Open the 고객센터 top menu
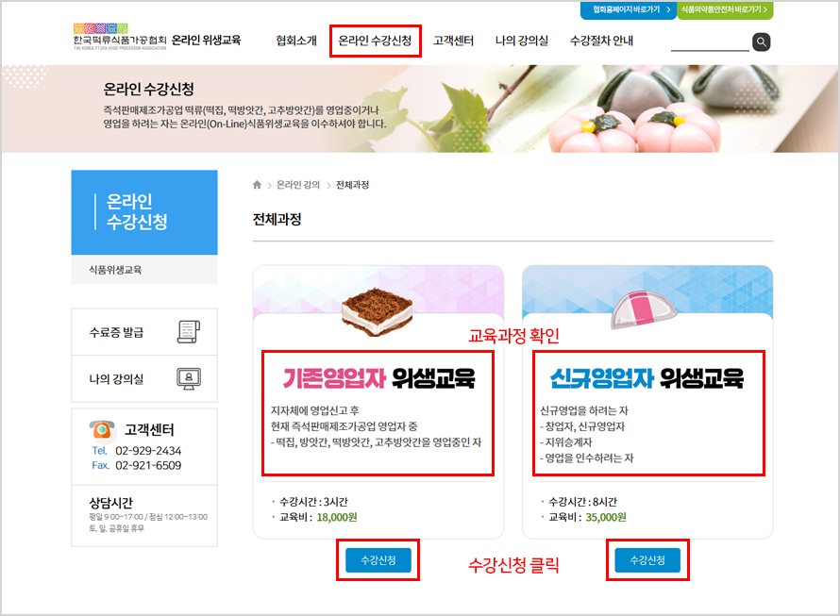 453,41
